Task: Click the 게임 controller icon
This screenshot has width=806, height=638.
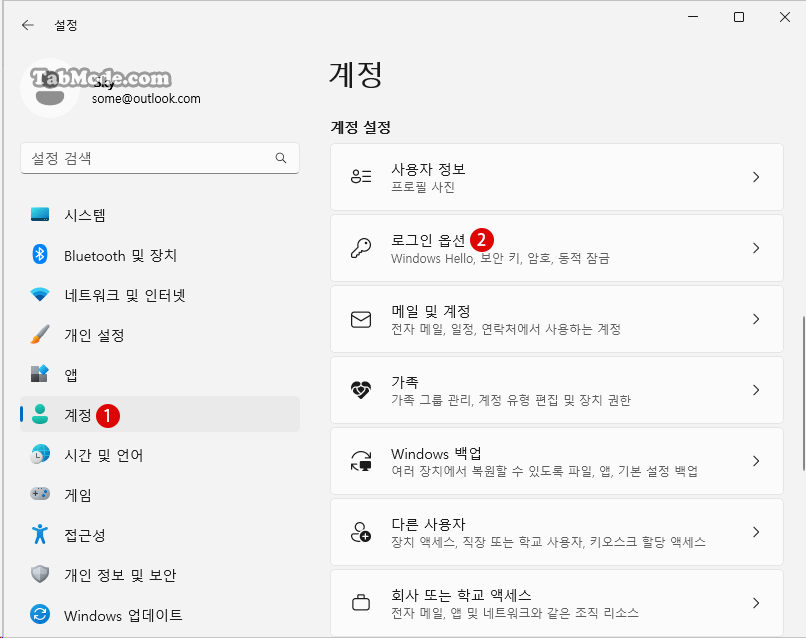Action: tap(40, 494)
